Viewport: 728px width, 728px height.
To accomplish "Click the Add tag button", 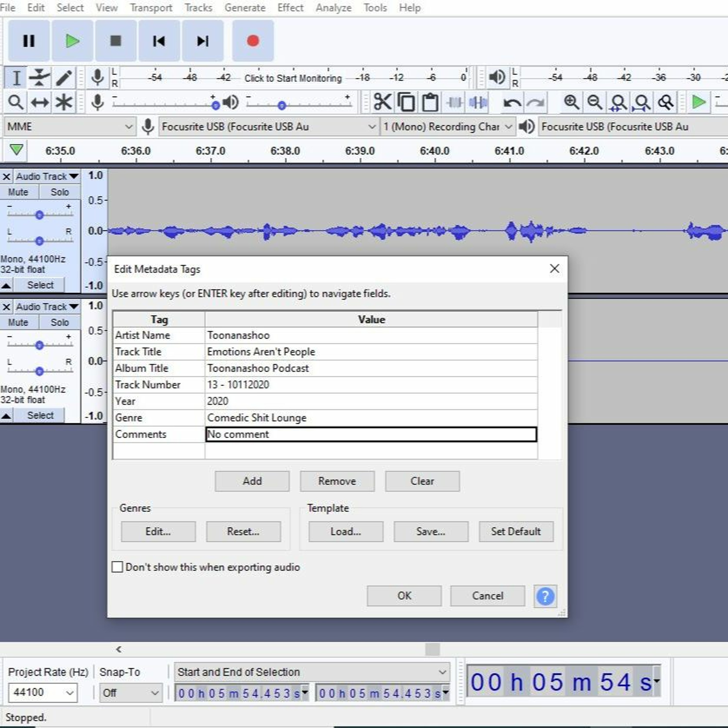I will (252, 481).
